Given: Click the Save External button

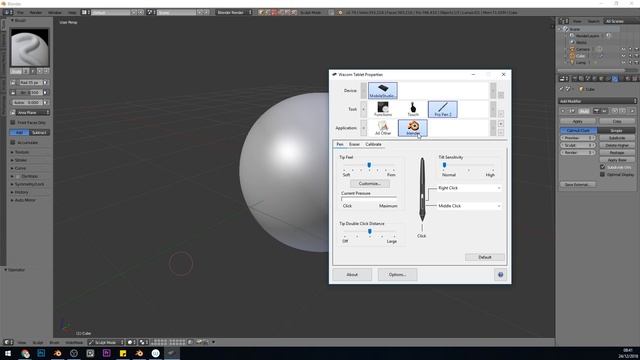Looking at the screenshot, I should tap(577, 184).
